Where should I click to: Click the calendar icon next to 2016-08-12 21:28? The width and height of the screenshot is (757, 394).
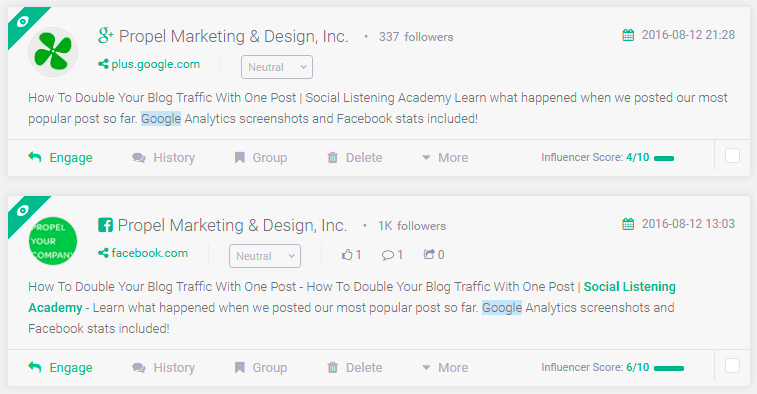click(628, 35)
